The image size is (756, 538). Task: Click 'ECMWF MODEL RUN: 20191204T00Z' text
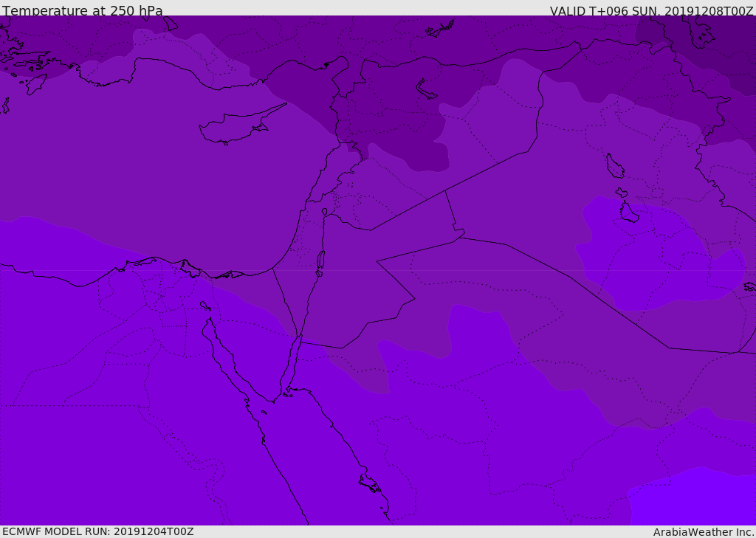(98, 531)
